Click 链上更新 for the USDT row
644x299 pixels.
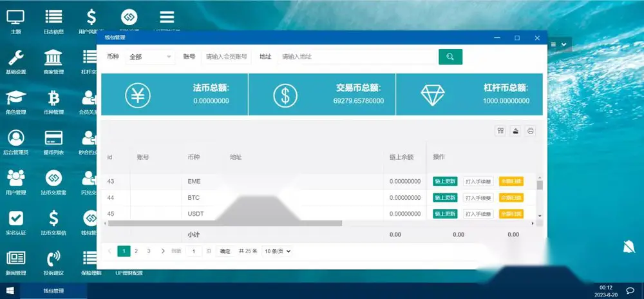click(x=445, y=214)
